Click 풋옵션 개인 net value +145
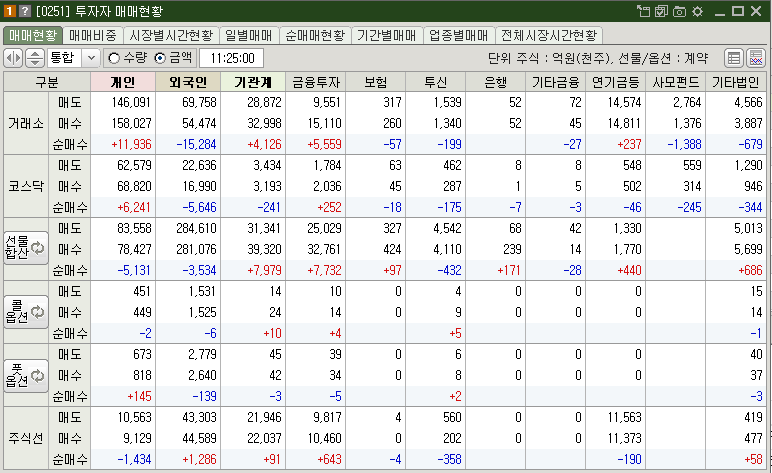Viewport: 772px width, 473px height. (139, 396)
